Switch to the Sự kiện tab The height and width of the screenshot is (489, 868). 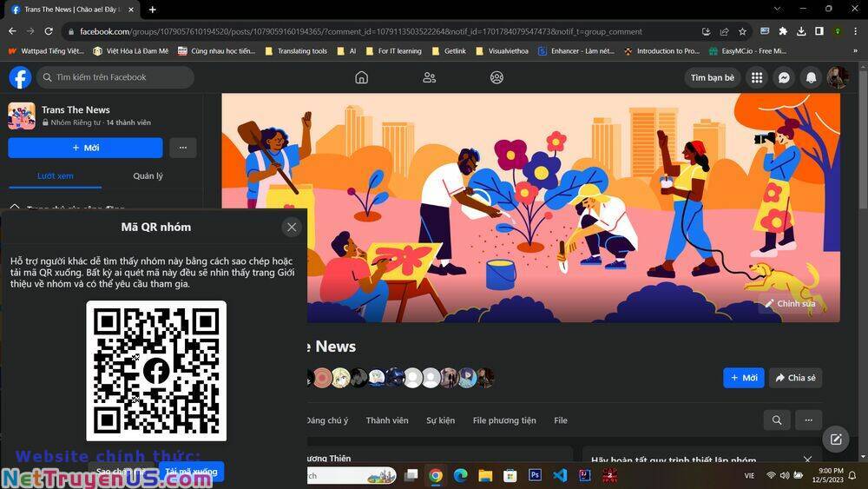pos(440,420)
